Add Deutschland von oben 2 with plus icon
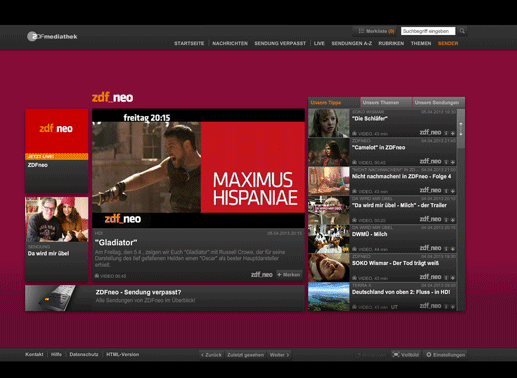The width and height of the screenshot is (517, 378). pyautogui.click(x=453, y=307)
